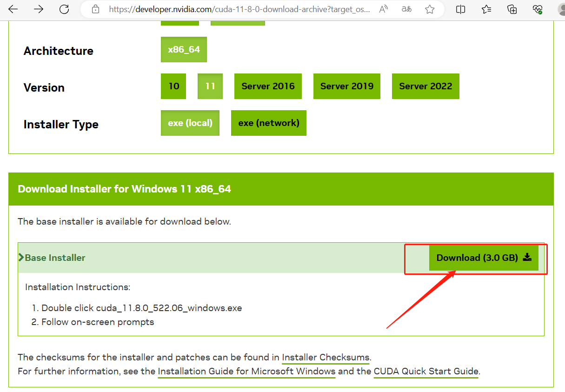This screenshot has width=565, height=392.
Task: Open the CUDA Quick Start Guide
Action: click(426, 372)
